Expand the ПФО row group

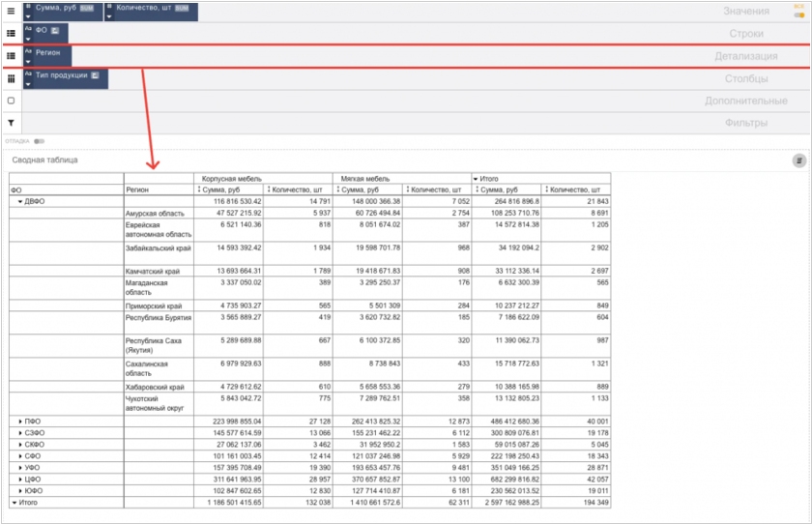pos(20,422)
